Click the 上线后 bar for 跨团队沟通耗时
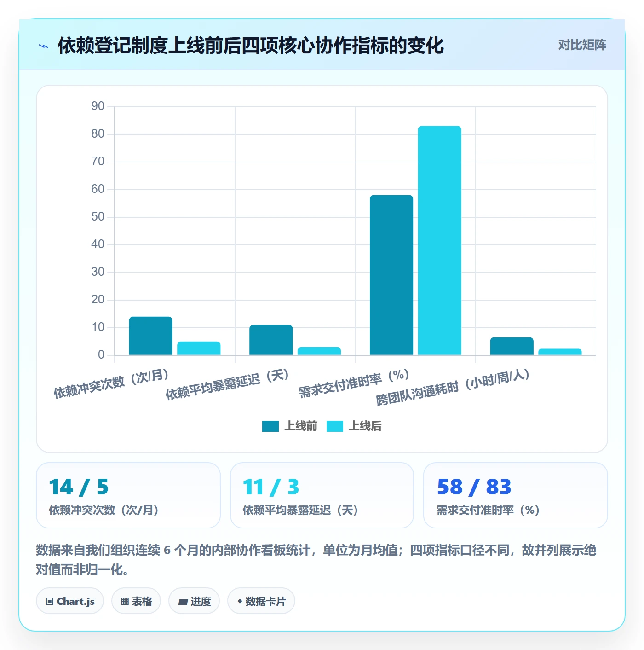 pyautogui.click(x=560, y=352)
